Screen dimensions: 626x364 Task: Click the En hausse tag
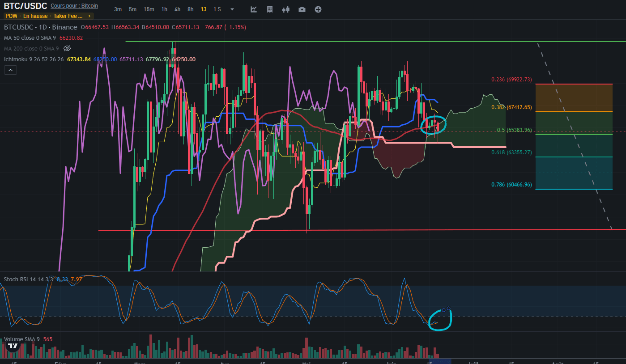[35, 16]
